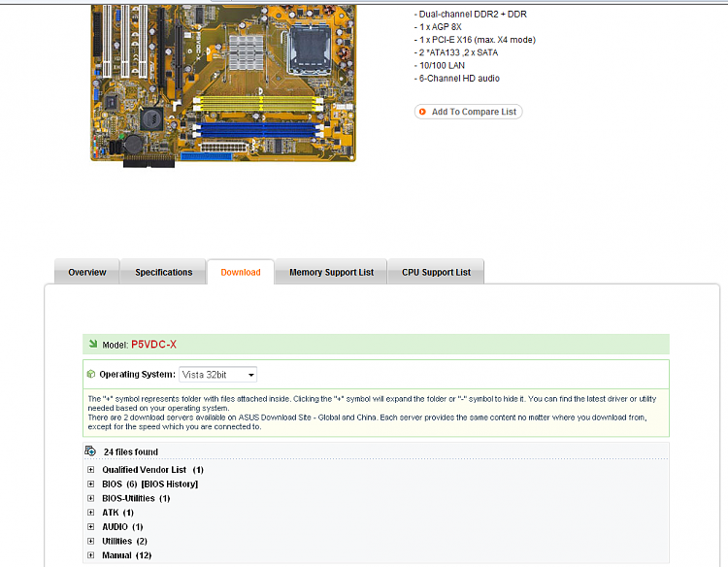
Task: Click the Add To Compare List button
Action: point(468,112)
